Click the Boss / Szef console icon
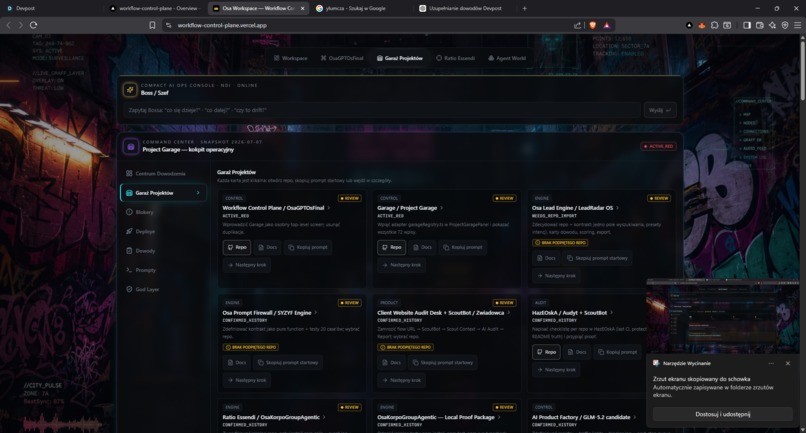The image size is (806, 433). (130, 90)
